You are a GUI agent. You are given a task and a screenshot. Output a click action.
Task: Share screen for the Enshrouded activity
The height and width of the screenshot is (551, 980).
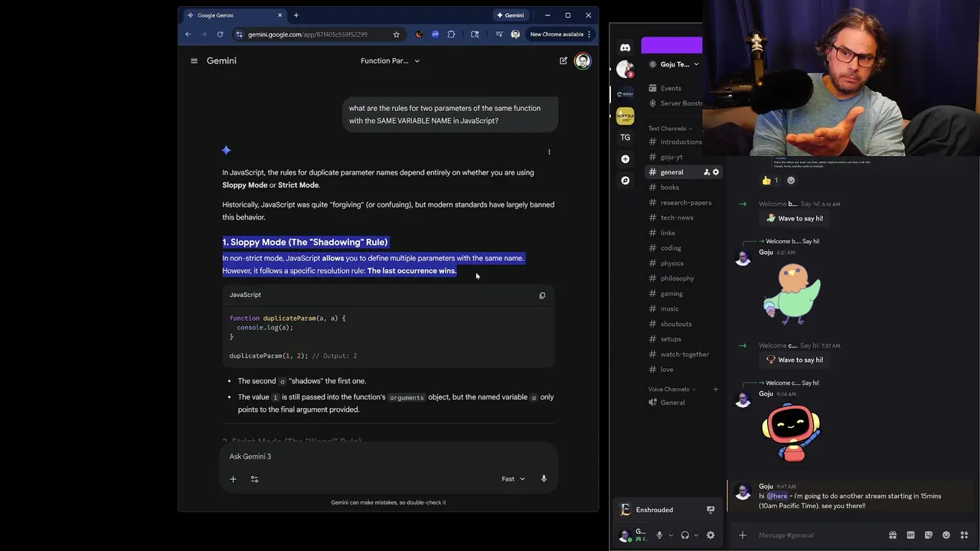tap(710, 510)
